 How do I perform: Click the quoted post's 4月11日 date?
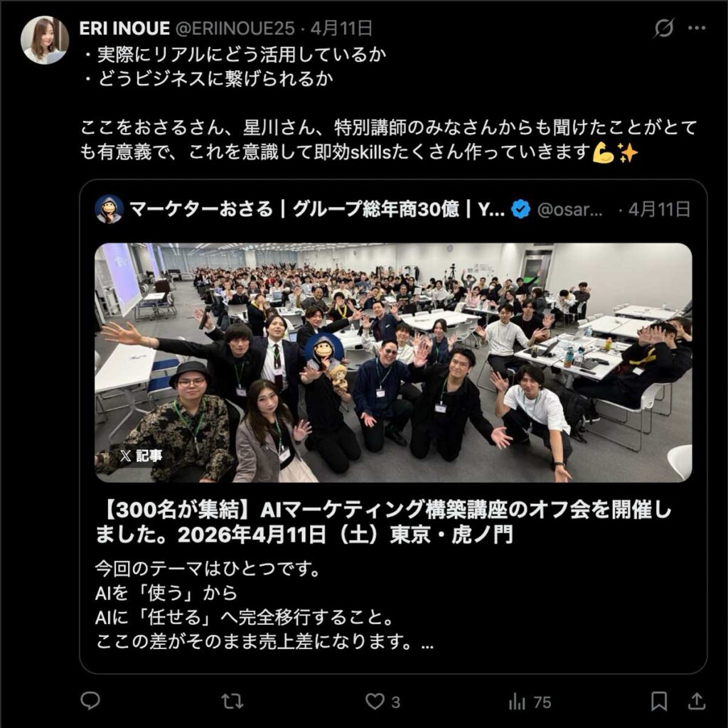click(659, 210)
